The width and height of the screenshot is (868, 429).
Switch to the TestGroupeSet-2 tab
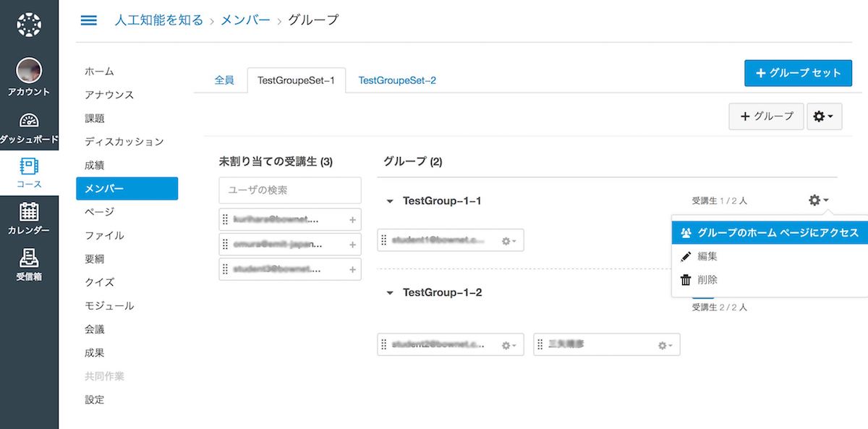click(x=397, y=80)
